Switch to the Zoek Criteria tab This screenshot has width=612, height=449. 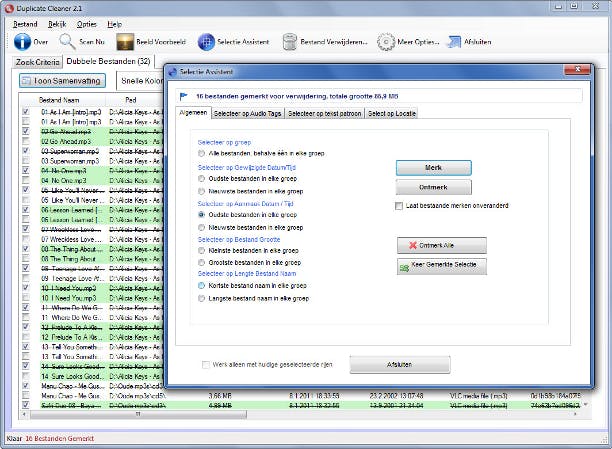[37, 62]
